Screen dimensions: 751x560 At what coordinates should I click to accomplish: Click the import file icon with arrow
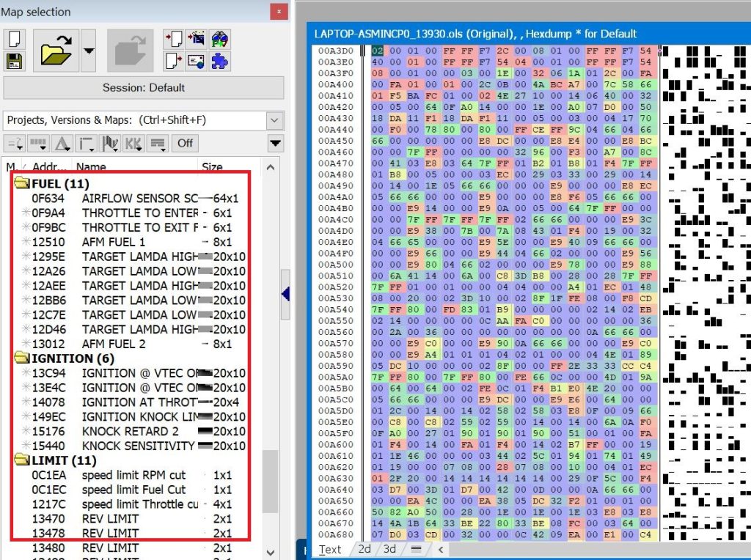pyautogui.click(x=173, y=40)
